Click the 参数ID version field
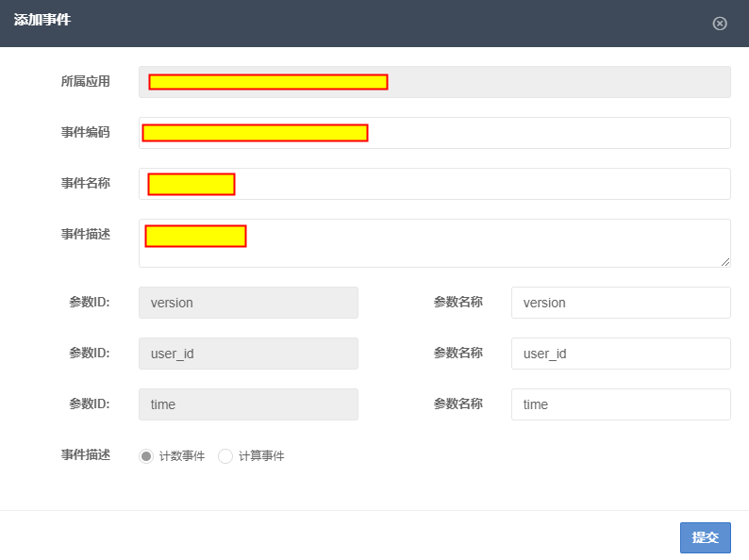Screen dimensions: 749x560 (x=248, y=303)
